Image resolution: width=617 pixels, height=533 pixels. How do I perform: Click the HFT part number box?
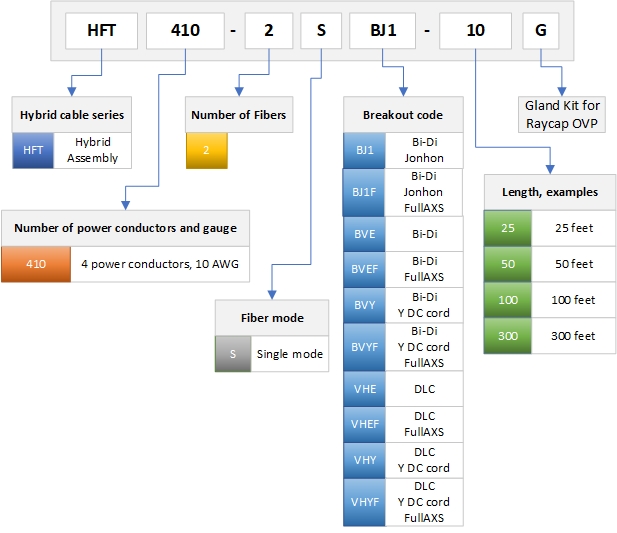point(100,30)
